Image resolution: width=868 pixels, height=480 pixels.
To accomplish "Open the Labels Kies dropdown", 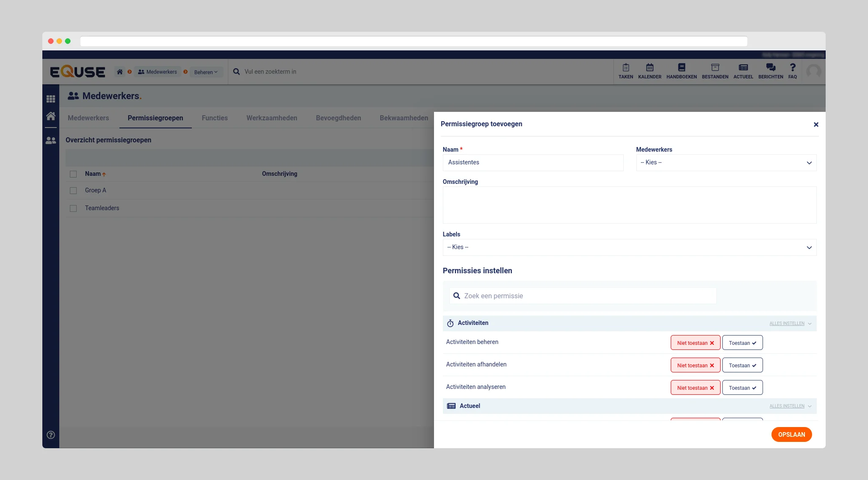I will [629, 247].
